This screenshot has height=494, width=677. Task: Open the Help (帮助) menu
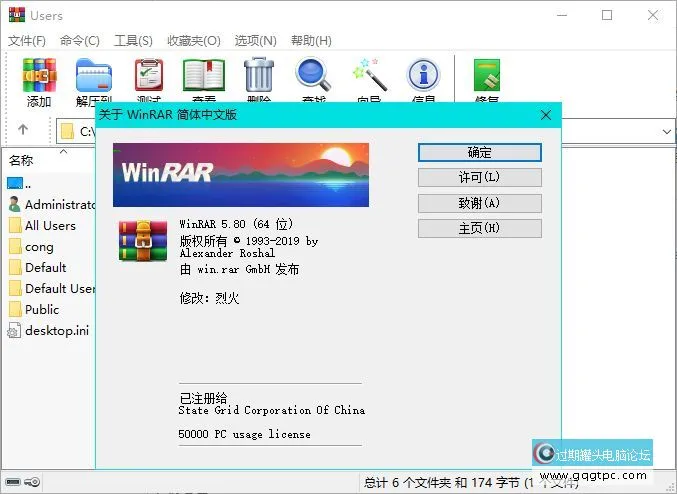pos(311,41)
